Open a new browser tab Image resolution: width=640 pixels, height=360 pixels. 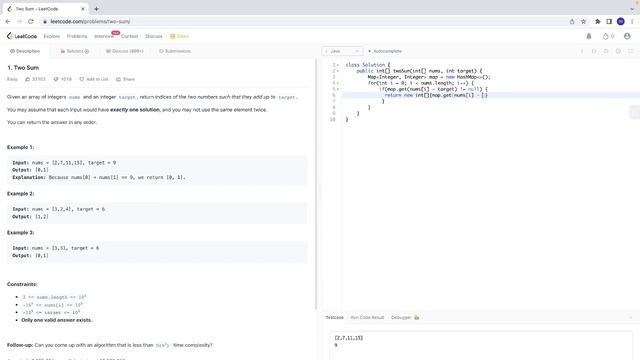96,9
